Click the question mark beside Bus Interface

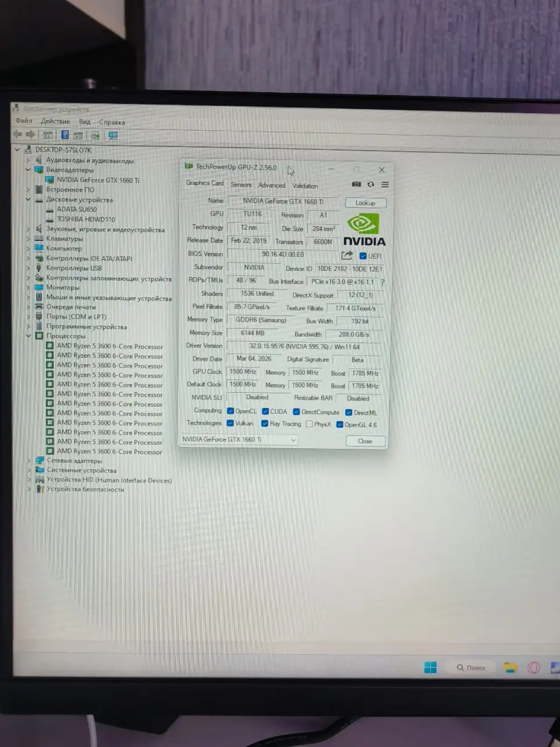383,282
